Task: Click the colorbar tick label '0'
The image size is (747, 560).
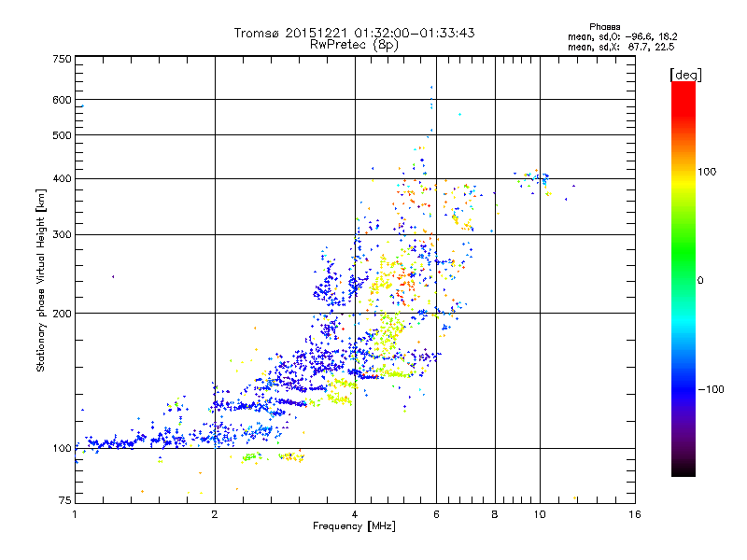Action: pos(700,280)
